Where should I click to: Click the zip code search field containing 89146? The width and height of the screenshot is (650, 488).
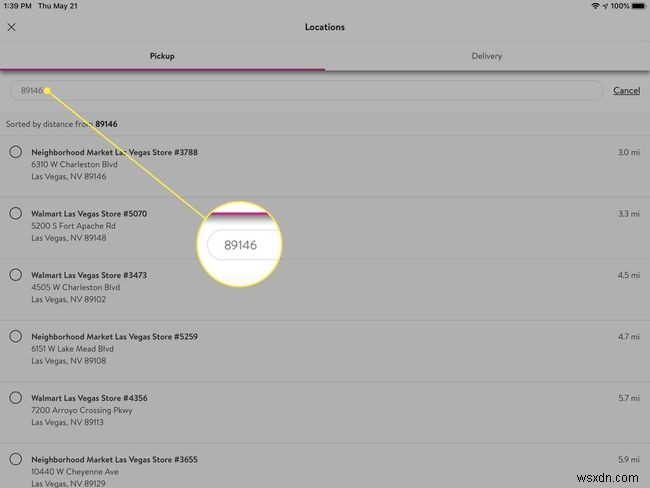click(306, 90)
